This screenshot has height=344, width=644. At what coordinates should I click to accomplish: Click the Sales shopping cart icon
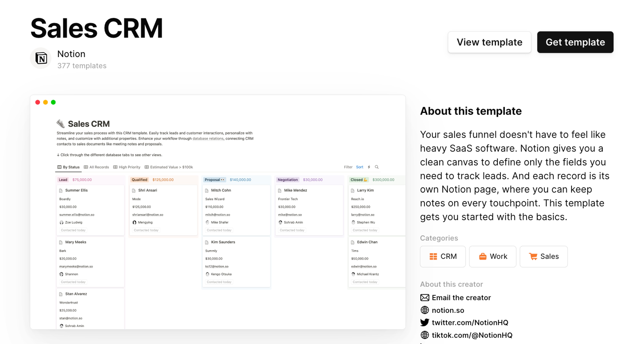click(x=533, y=256)
